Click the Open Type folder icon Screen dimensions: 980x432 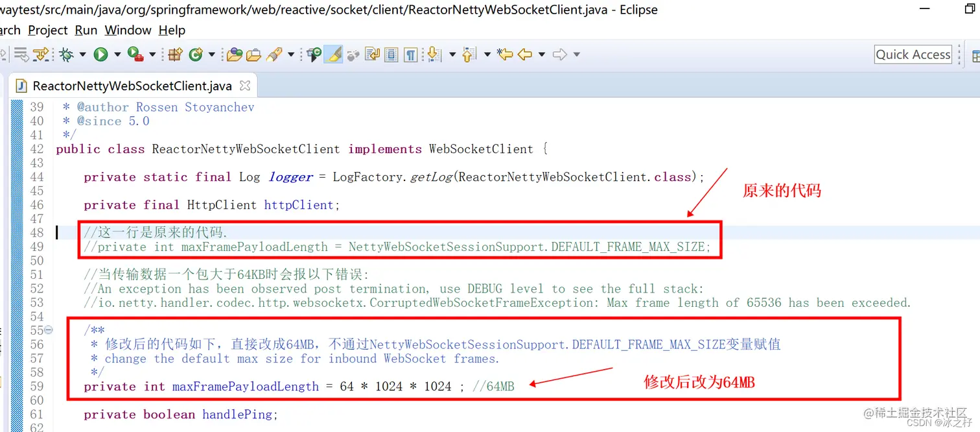click(234, 54)
